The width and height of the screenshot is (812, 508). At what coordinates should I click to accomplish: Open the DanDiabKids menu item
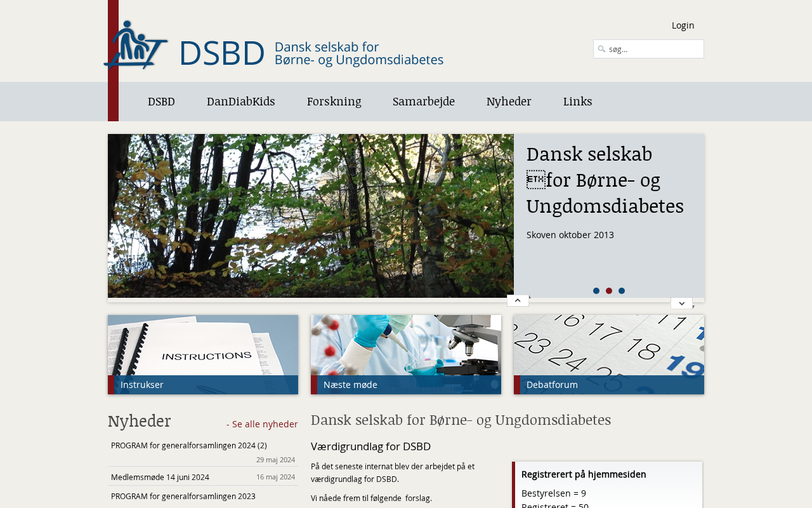coord(241,102)
